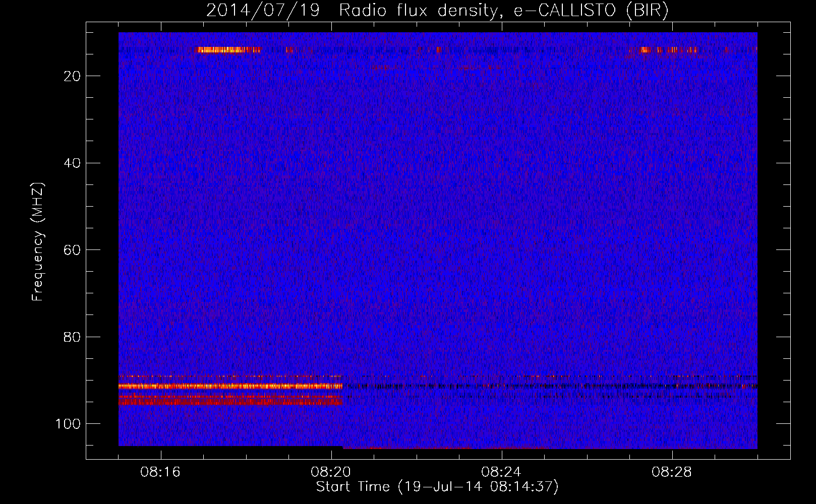816x504 pixels.
Task: Click the 08:28 time tick label
Action: click(672, 472)
